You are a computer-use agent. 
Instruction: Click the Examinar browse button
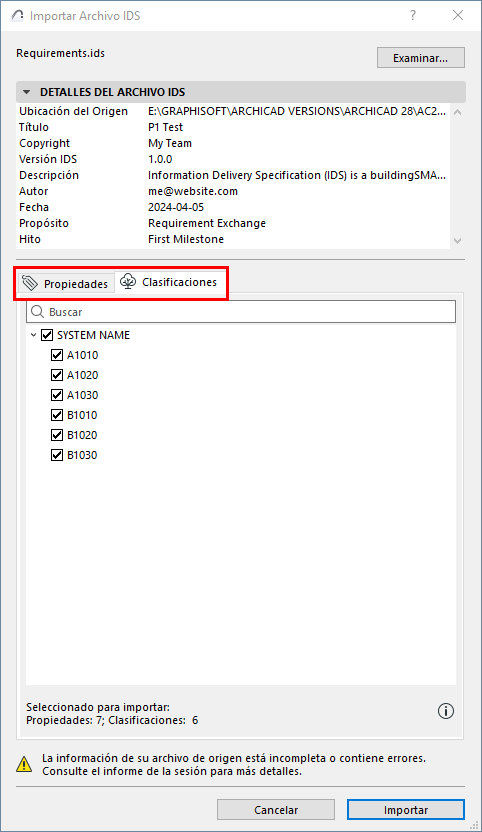point(420,58)
